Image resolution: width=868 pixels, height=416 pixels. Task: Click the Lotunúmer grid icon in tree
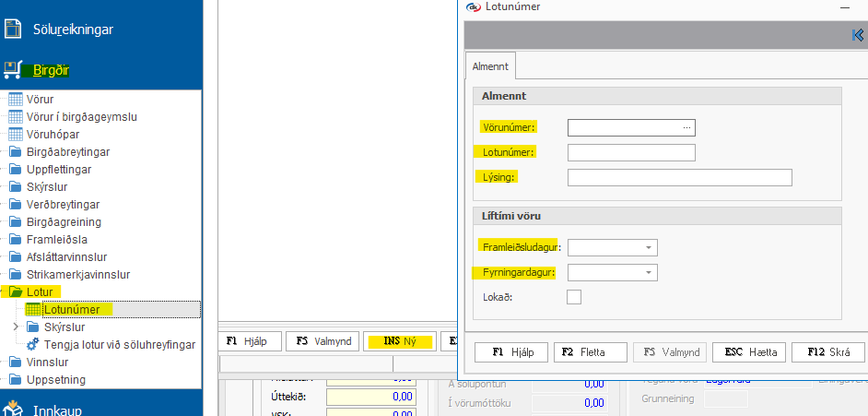coord(33,309)
